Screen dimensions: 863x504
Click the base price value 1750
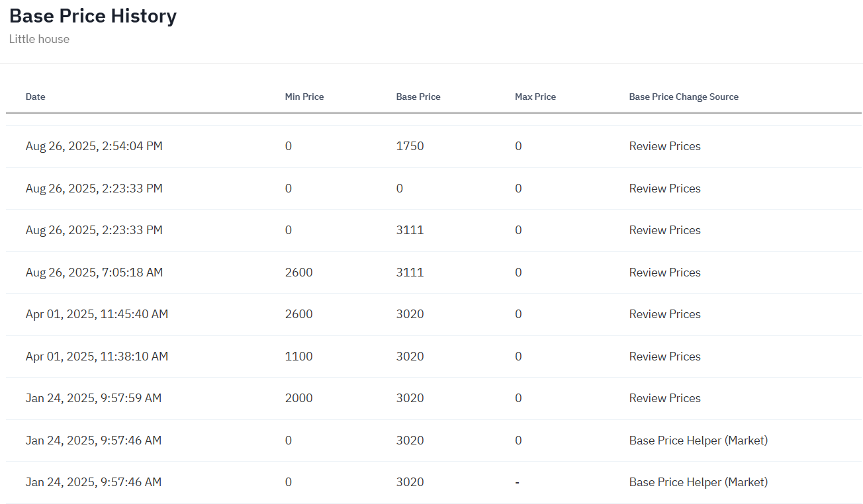tap(410, 146)
